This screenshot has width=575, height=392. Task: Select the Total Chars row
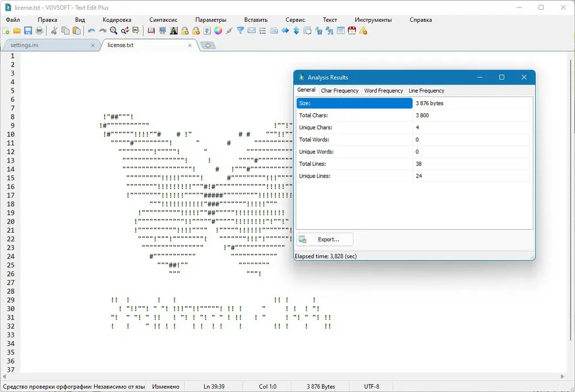tap(413, 116)
